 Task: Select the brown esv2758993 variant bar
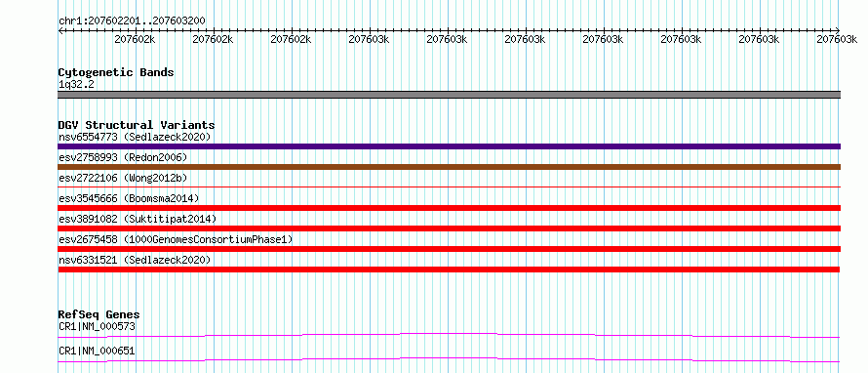coord(449,167)
